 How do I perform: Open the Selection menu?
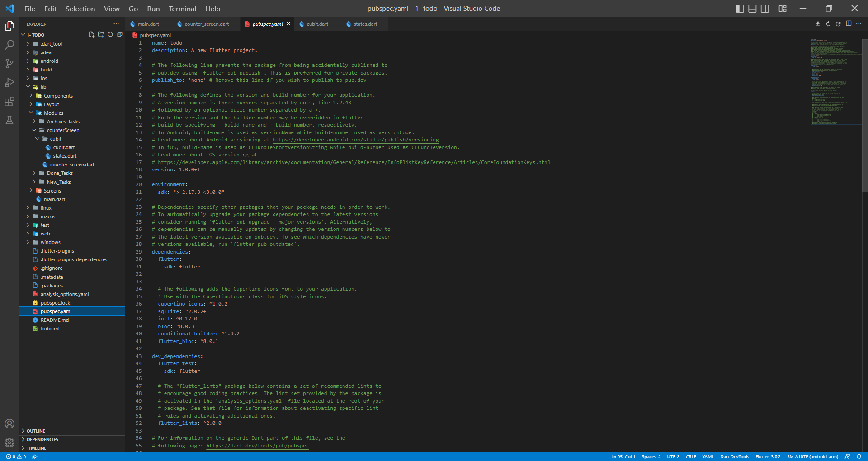[80, 9]
